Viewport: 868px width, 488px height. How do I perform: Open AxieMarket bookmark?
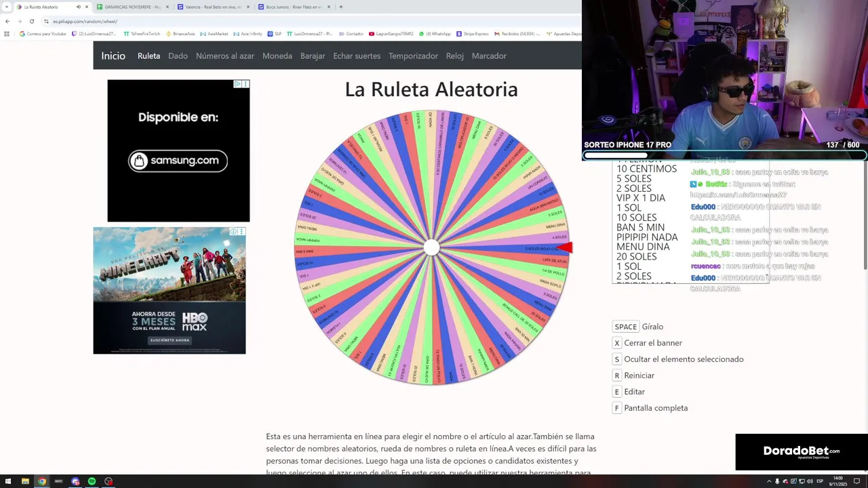pyautogui.click(x=214, y=33)
